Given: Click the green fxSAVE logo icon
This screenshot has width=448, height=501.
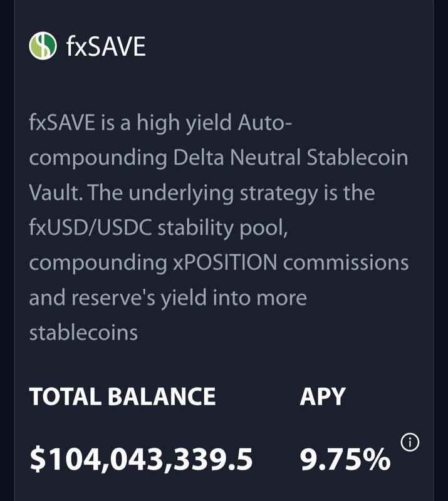Looking at the screenshot, I should tap(43, 46).
